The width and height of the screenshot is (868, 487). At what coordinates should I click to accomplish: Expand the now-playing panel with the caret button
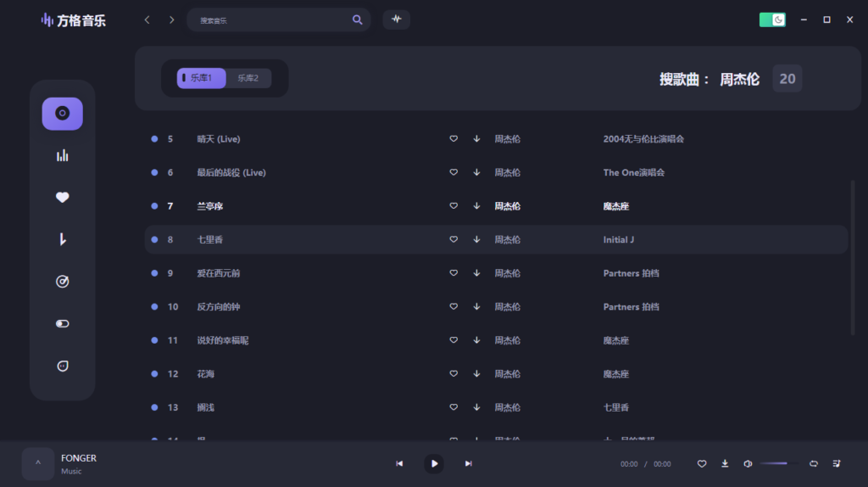(37, 463)
